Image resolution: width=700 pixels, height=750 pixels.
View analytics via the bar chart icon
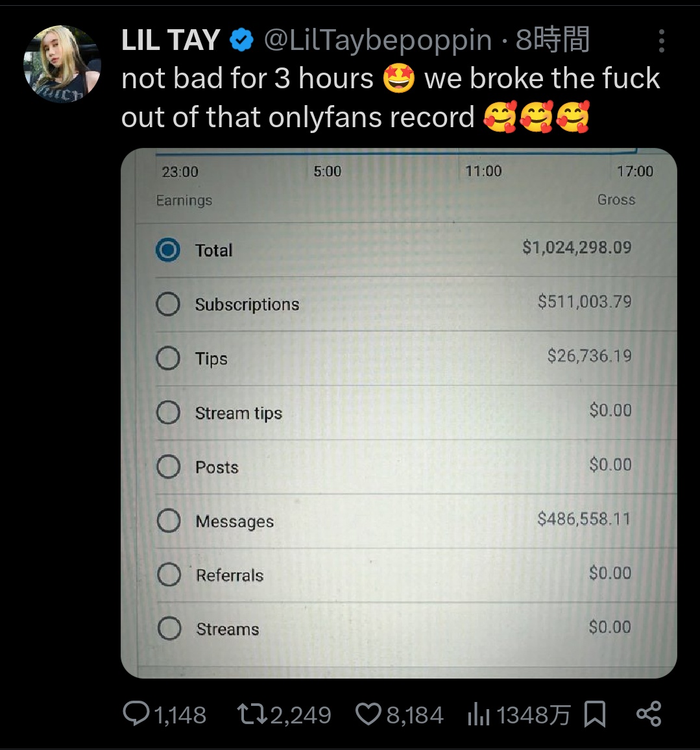tap(479, 714)
